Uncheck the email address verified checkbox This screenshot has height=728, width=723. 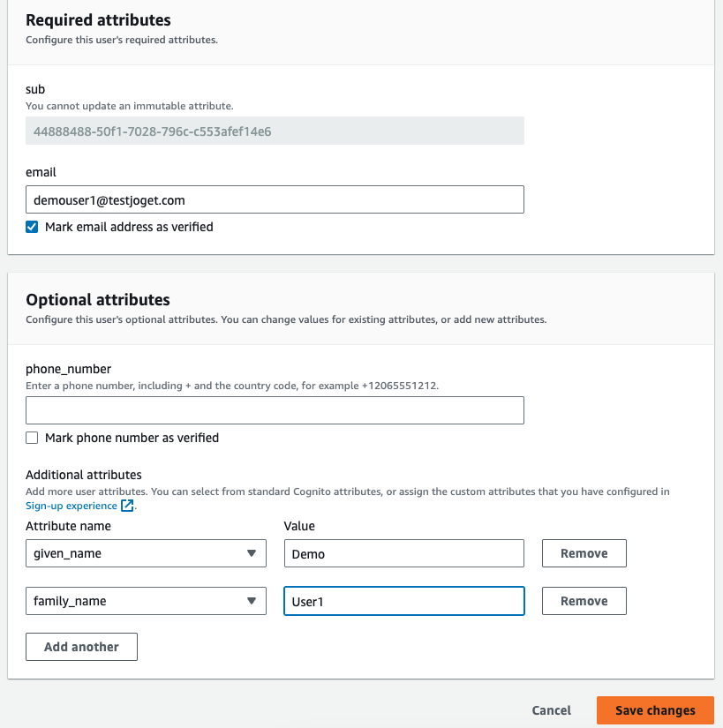point(33,227)
